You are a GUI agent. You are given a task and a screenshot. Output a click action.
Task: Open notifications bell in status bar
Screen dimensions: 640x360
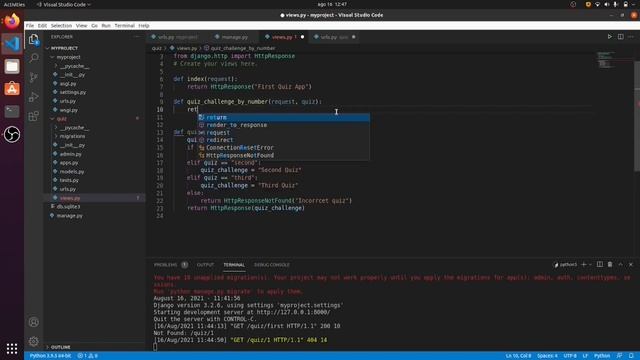[631, 356]
